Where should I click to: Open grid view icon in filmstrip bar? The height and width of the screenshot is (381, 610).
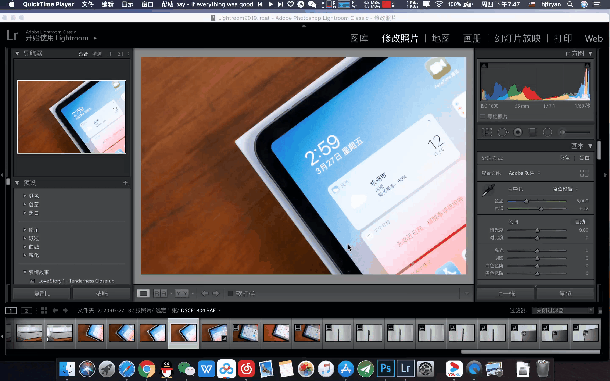(44, 310)
